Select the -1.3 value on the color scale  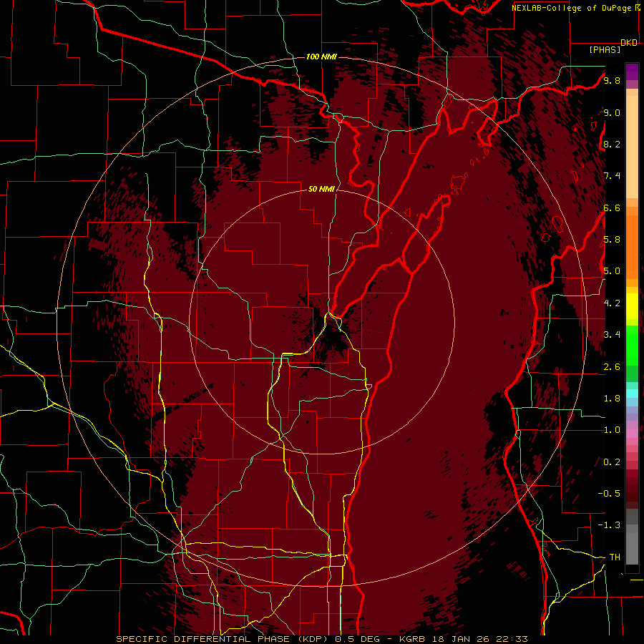[609, 525]
